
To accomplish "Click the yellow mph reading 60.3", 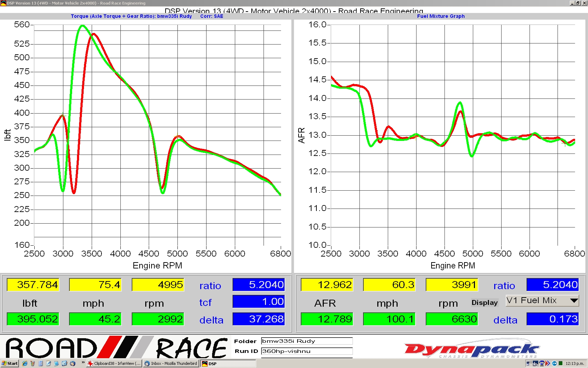I will pos(389,285).
